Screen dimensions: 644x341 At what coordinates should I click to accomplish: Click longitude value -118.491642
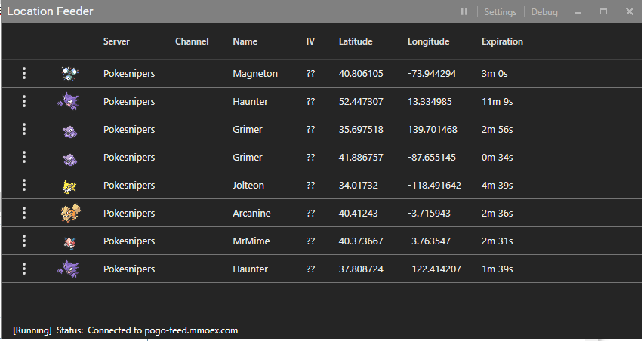point(435,186)
